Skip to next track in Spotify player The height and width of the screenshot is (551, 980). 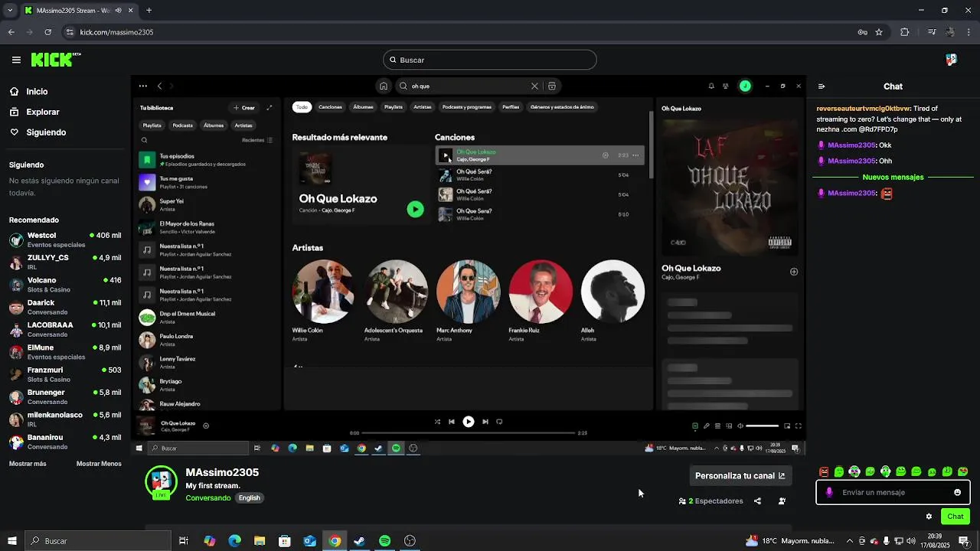pos(485,422)
